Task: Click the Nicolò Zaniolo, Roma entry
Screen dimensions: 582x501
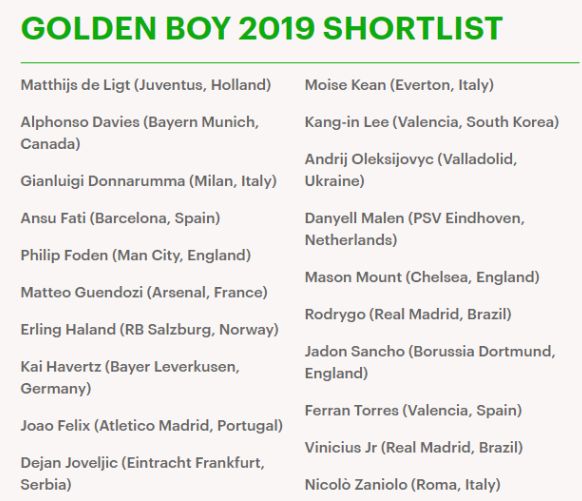Action: tap(403, 485)
